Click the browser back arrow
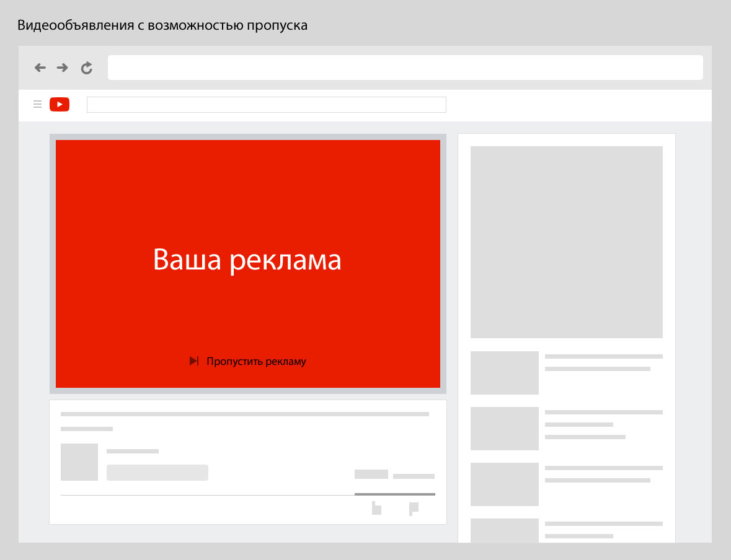Viewport: 731px width, 560px height. coord(40,68)
